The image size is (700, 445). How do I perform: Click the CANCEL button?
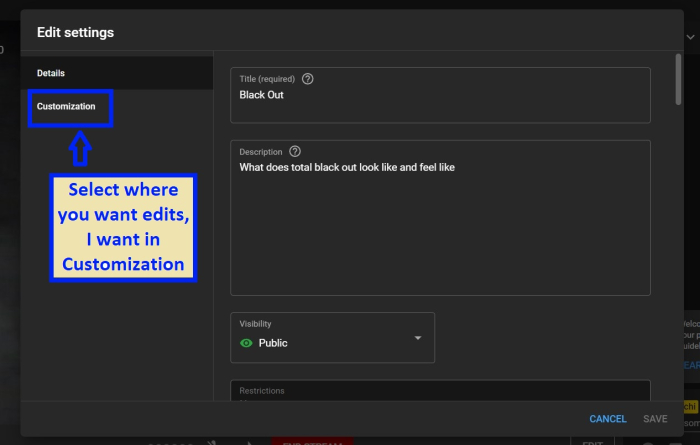tap(608, 419)
